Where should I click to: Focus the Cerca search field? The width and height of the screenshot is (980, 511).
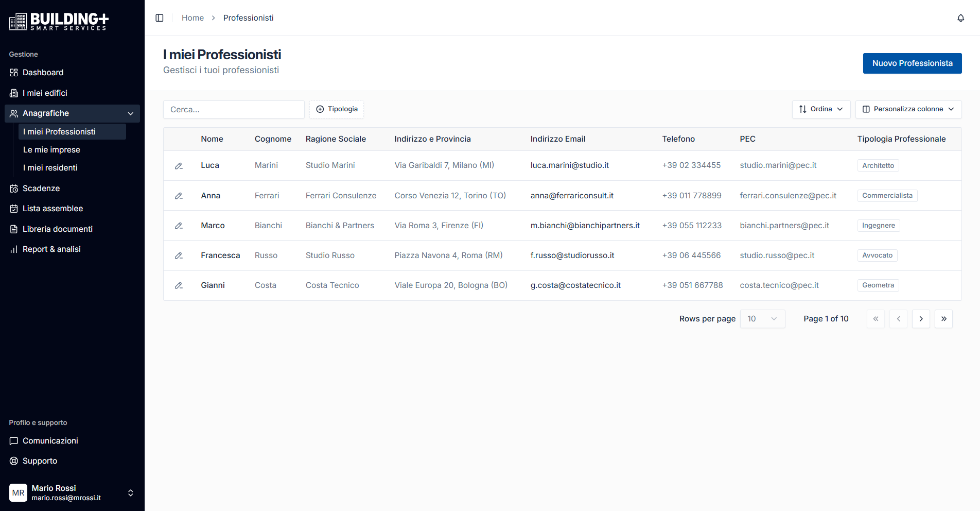click(x=234, y=110)
